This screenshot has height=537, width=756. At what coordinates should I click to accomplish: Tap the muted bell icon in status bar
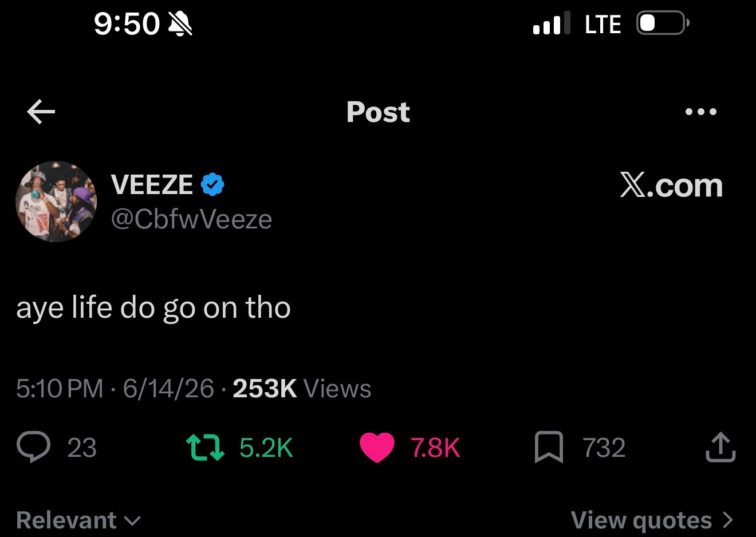tap(180, 24)
